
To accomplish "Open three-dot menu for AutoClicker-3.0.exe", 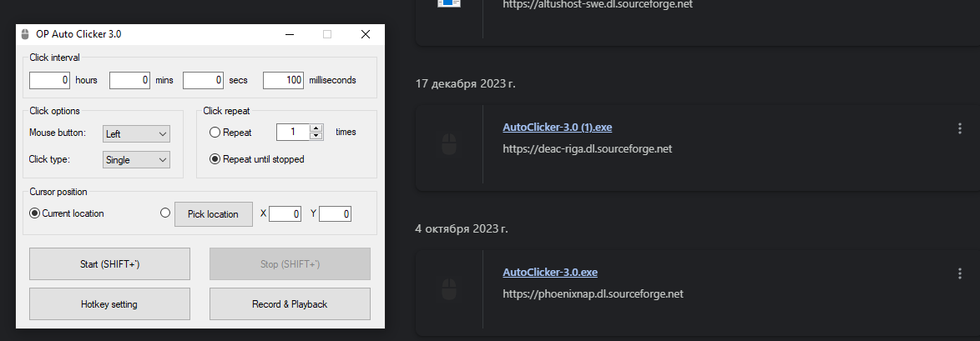I will point(959,273).
